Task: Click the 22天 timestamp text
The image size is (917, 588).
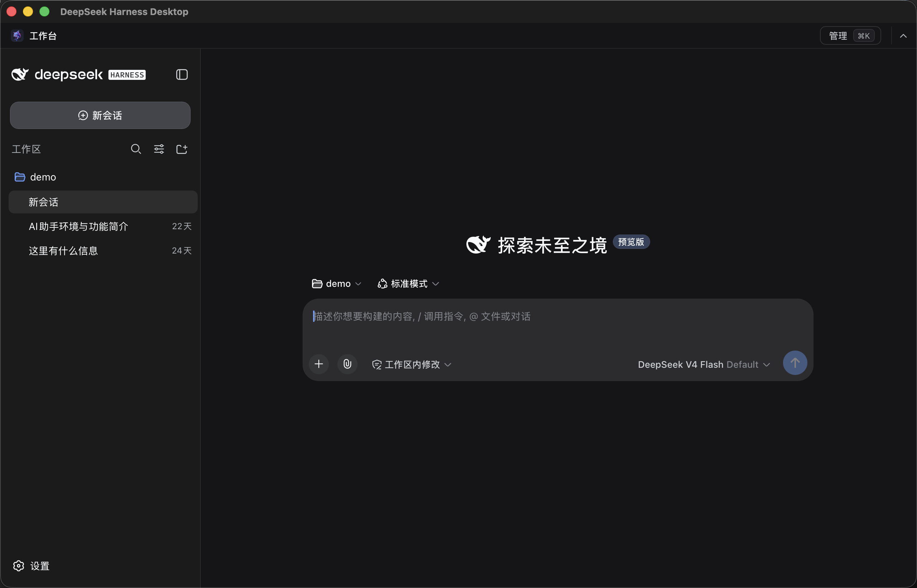Action: 182,226
